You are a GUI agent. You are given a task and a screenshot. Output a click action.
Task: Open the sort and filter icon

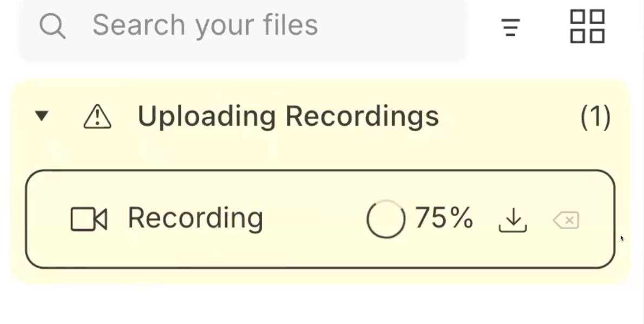pos(510,27)
